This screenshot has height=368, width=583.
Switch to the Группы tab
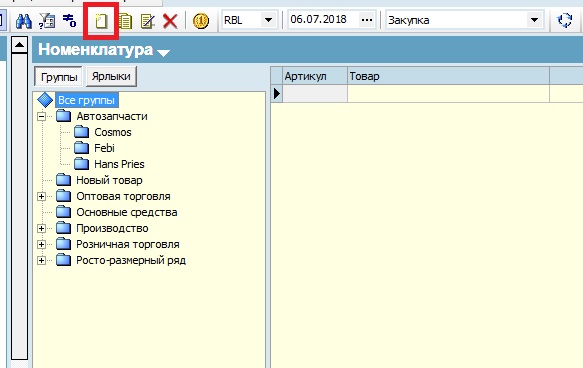(59, 77)
